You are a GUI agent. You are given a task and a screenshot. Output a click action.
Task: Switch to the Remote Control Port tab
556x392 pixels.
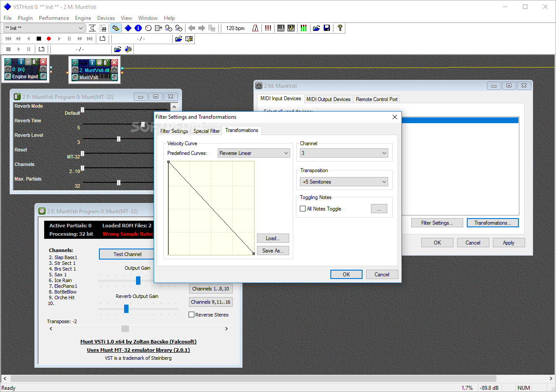coord(377,99)
